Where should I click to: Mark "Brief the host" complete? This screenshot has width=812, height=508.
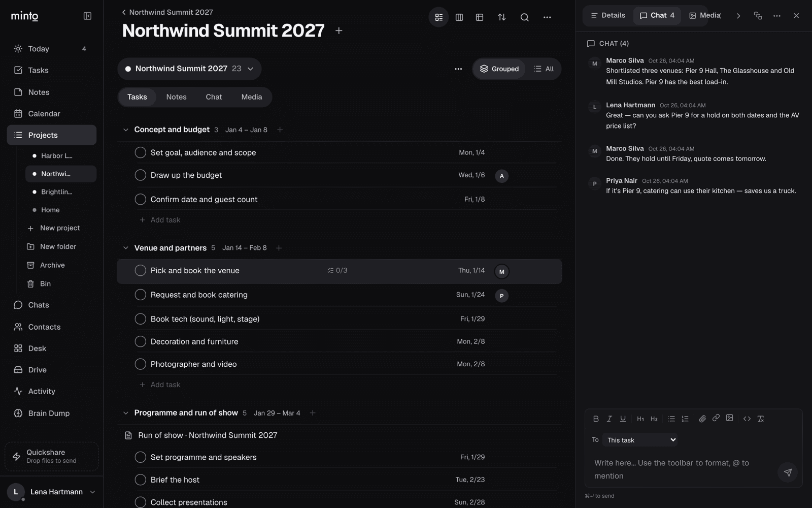(141, 480)
